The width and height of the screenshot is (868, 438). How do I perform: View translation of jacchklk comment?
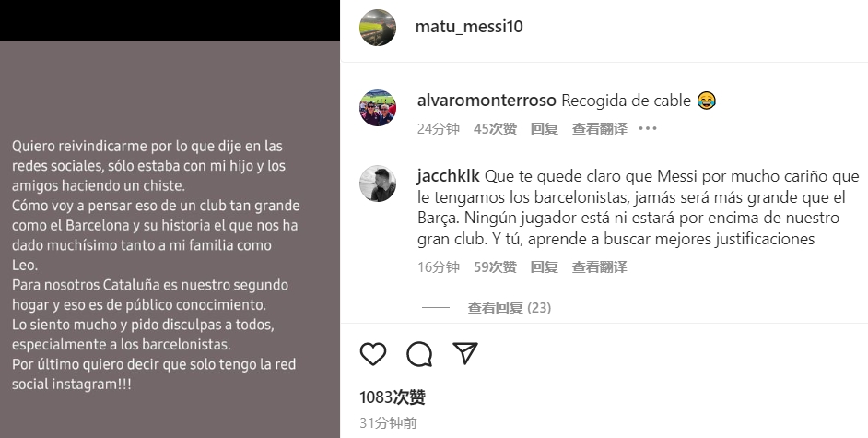(x=600, y=266)
